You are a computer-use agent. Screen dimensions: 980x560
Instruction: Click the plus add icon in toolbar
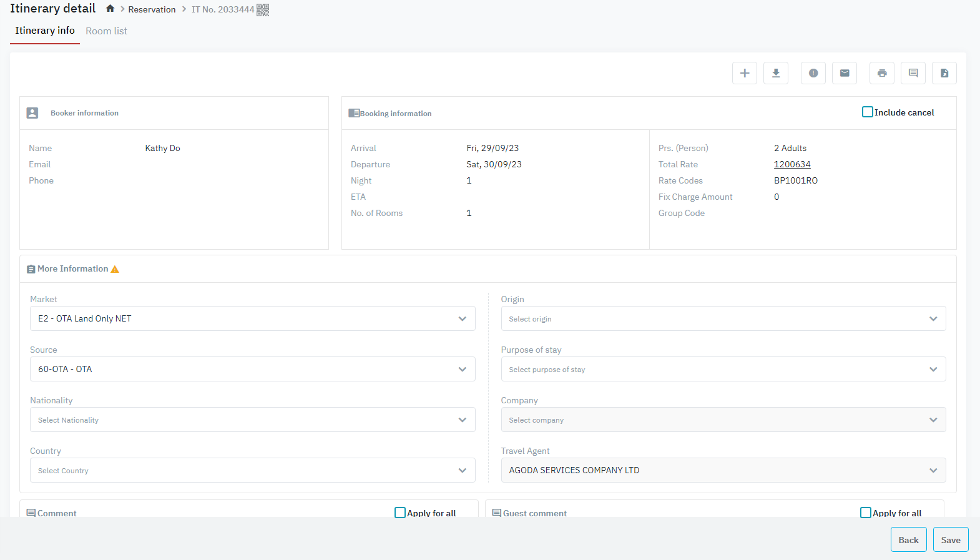click(745, 73)
